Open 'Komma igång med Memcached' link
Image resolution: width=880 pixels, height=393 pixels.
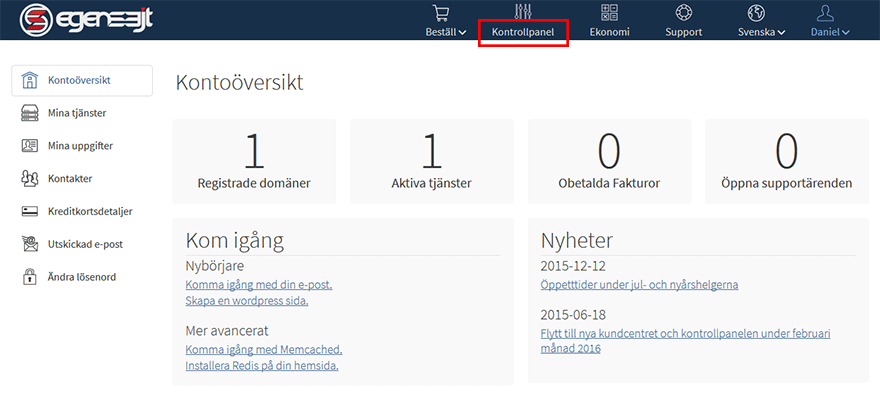coord(264,350)
